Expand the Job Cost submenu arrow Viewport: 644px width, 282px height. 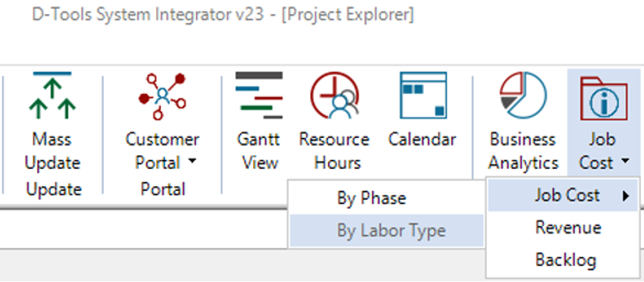click(626, 196)
